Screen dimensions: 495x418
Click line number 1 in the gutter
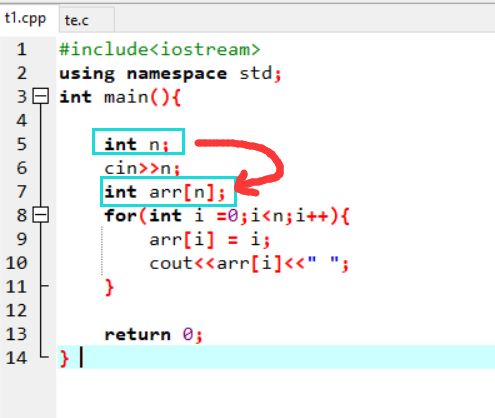pyautogui.click(x=22, y=50)
